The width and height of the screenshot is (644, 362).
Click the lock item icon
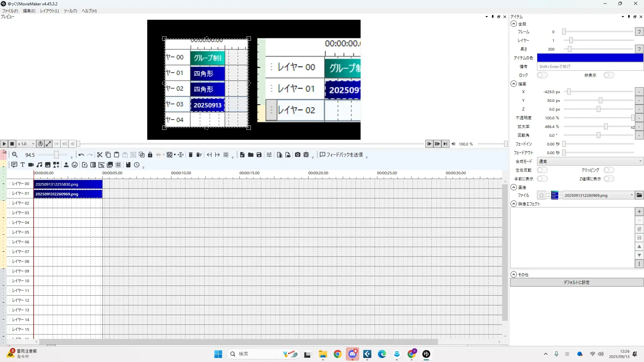tap(150, 155)
